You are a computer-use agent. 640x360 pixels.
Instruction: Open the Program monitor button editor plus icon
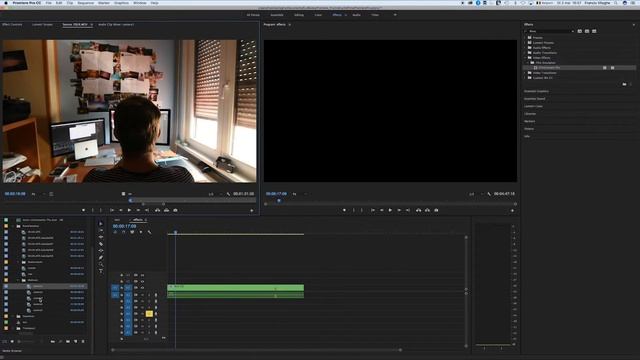click(x=512, y=211)
